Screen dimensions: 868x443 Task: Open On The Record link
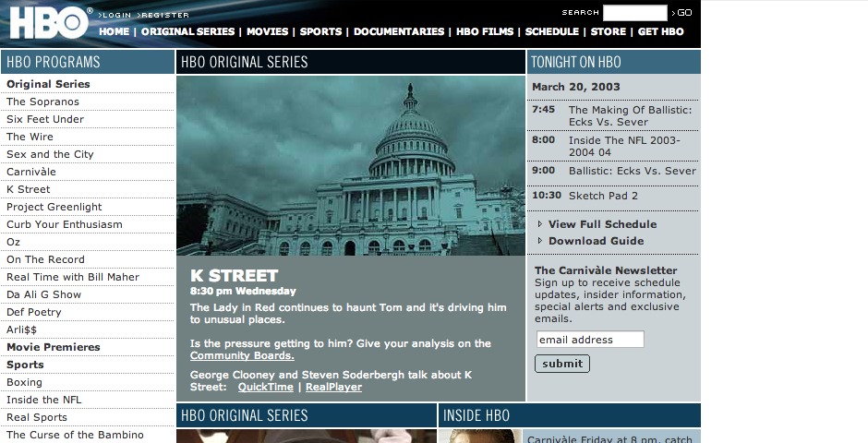[45, 260]
